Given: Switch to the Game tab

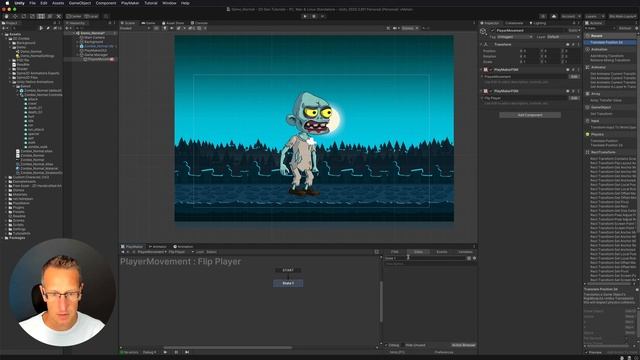Looking at the screenshot, I should click(149, 23).
